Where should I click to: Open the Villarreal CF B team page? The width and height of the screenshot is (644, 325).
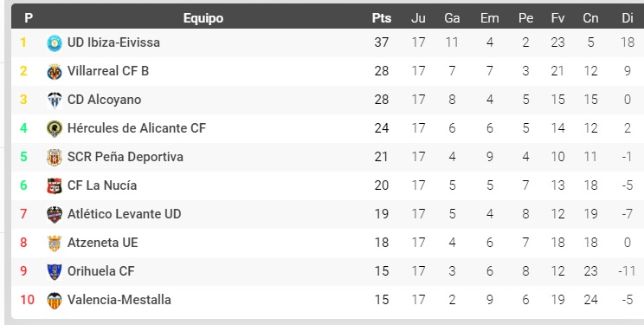click(x=108, y=71)
